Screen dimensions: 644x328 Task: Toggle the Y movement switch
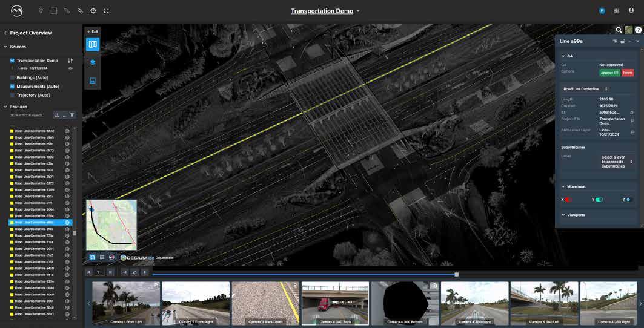click(x=600, y=200)
